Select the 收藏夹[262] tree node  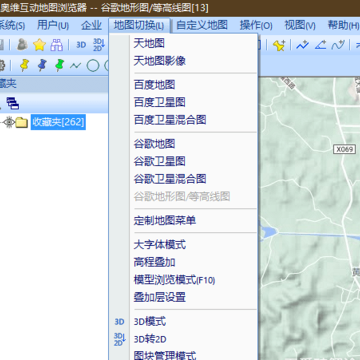point(58,122)
